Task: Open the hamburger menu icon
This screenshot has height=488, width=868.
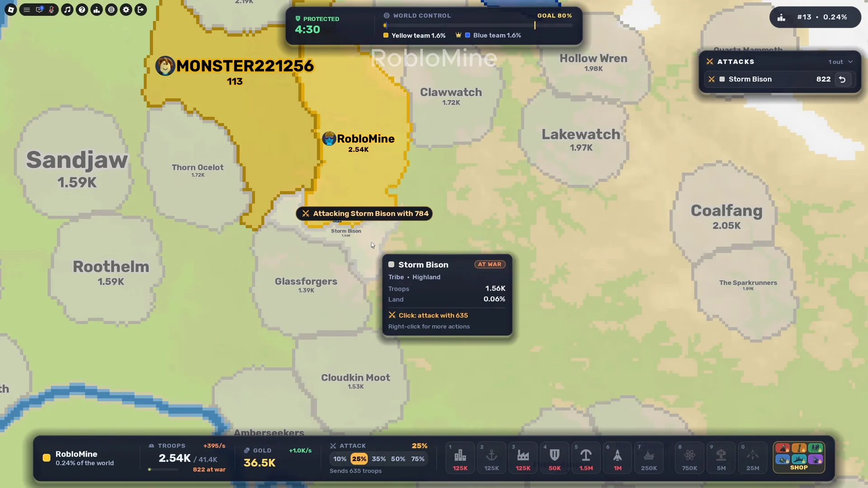Action: point(27,9)
